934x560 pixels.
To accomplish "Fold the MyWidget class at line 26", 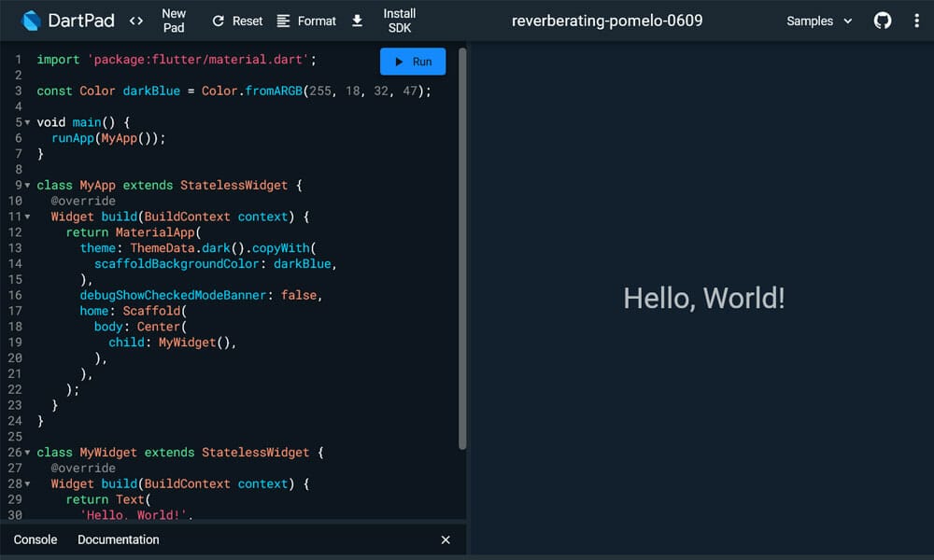I will click(27, 453).
